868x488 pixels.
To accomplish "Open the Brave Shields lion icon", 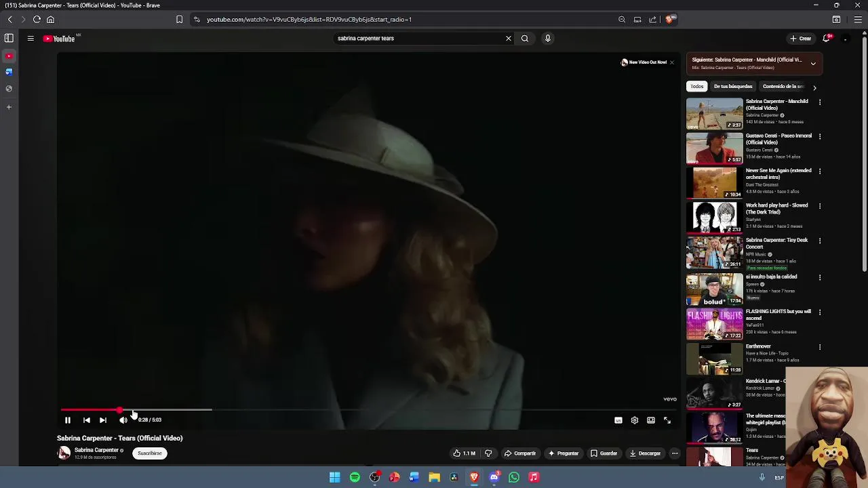I will [x=669, y=20].
